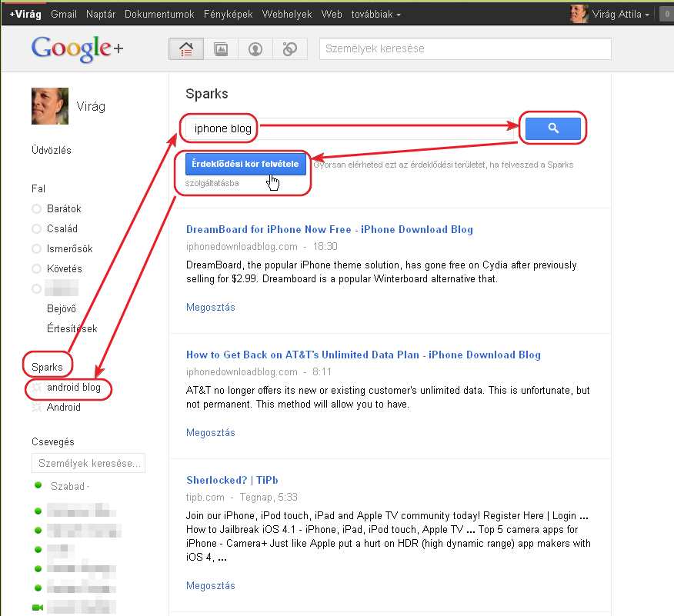Click the Virág profile photo in sidebar
The width and height of the screenshot is (674, 616).
(50, 106)
